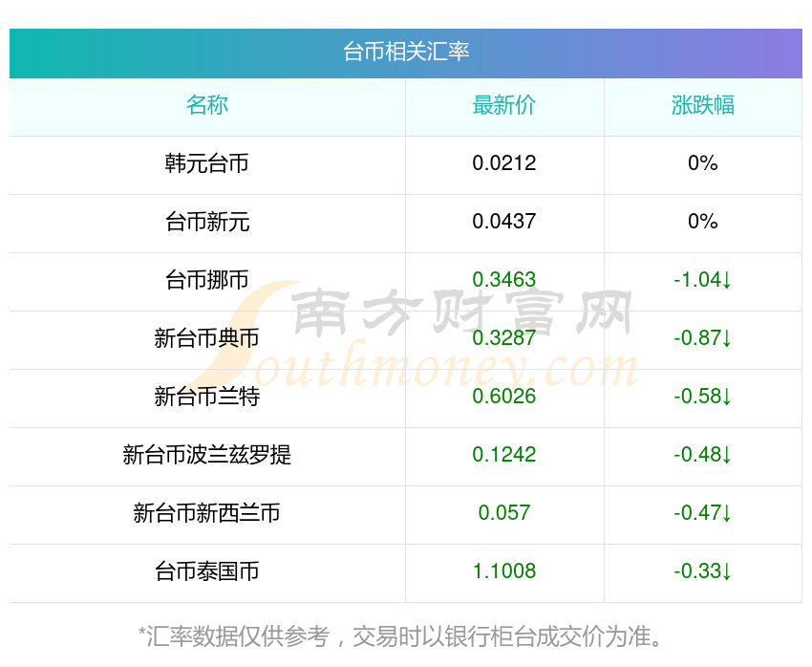Click the 新台币新西兰币 row name
The width and height of the screenshot is (812, 667).
207,513
